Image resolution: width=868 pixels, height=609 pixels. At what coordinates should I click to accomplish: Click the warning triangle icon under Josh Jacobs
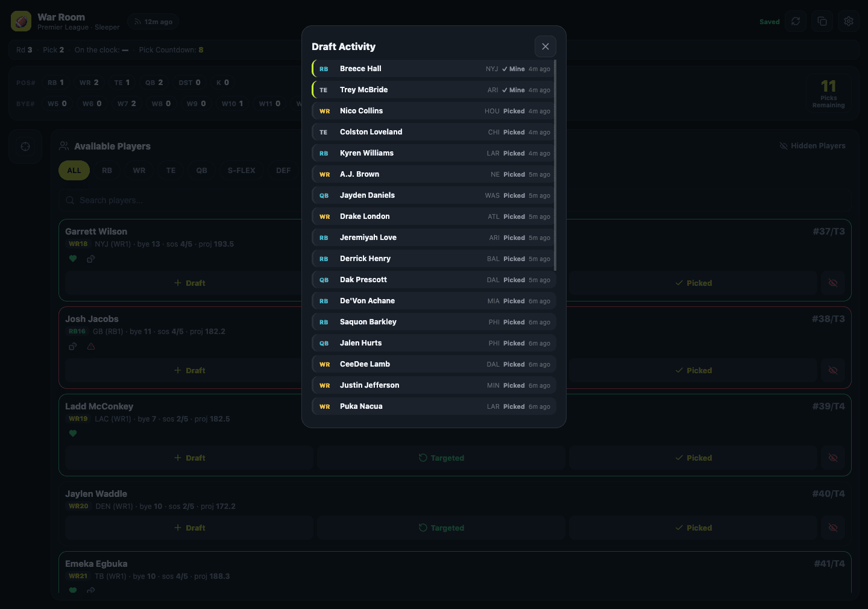[x=91, y=346]
